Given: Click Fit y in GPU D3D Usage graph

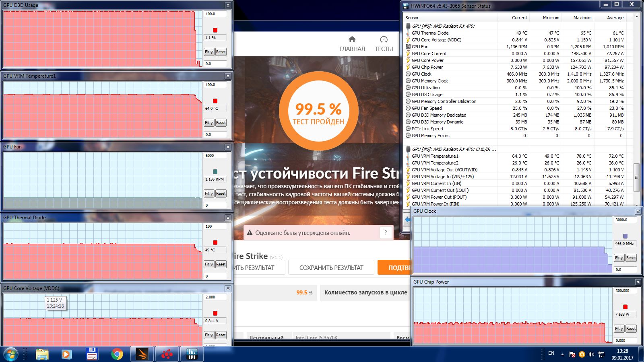Looking at the screenshot, I should 209,52.
